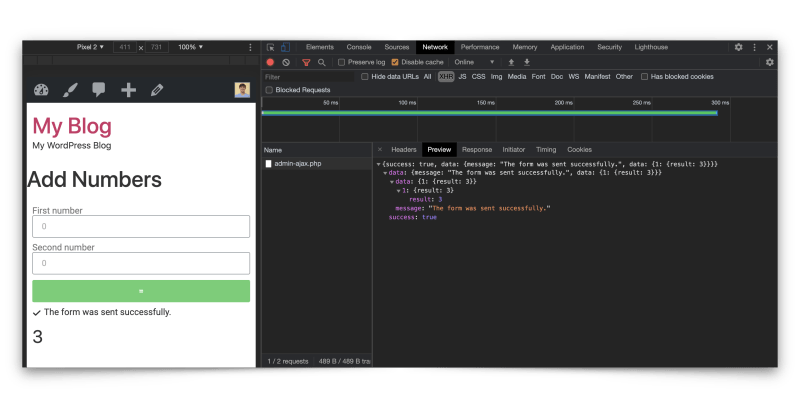This screenshot has width=798, height=412.
Task: Collapse the 1: {result: 3} node
Action: (398, 191)
